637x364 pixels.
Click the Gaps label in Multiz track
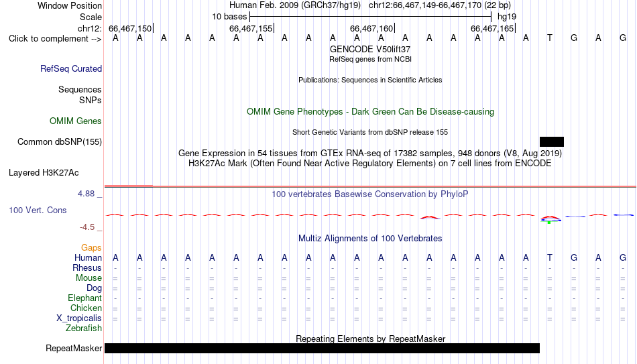(x=91, y=247)
